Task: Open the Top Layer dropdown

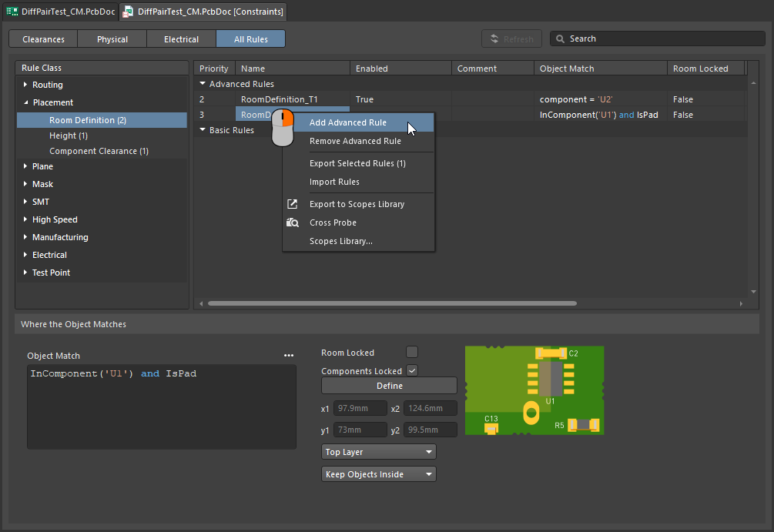Action: pyautogui.click(x=378, y=452)
